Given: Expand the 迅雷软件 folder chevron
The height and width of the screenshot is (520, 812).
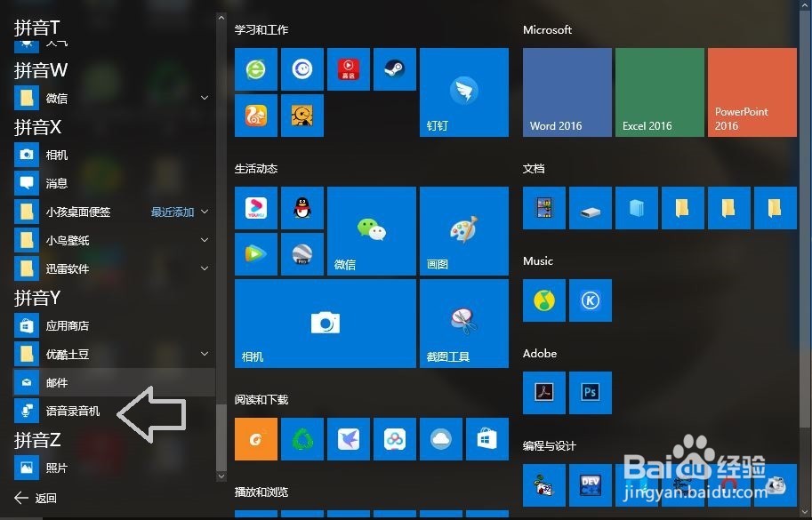Looking at the screenshot, I should (205, 268).
